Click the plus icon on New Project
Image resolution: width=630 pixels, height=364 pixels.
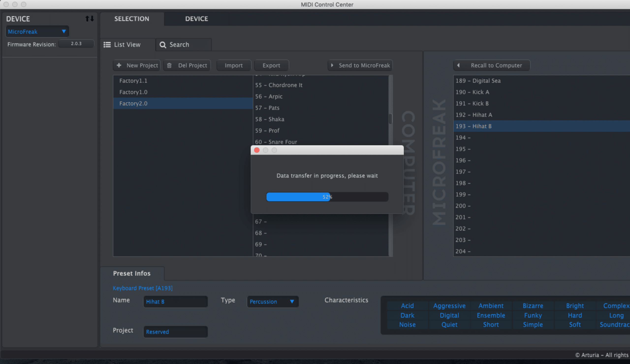119,65
